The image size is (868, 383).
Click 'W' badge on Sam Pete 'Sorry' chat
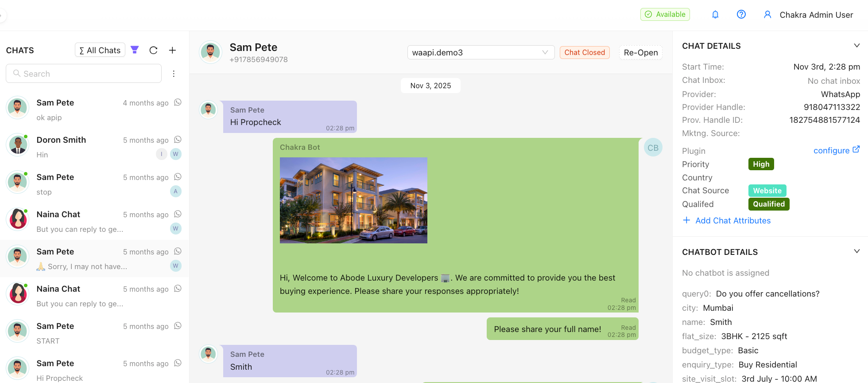tap(176, 266)
